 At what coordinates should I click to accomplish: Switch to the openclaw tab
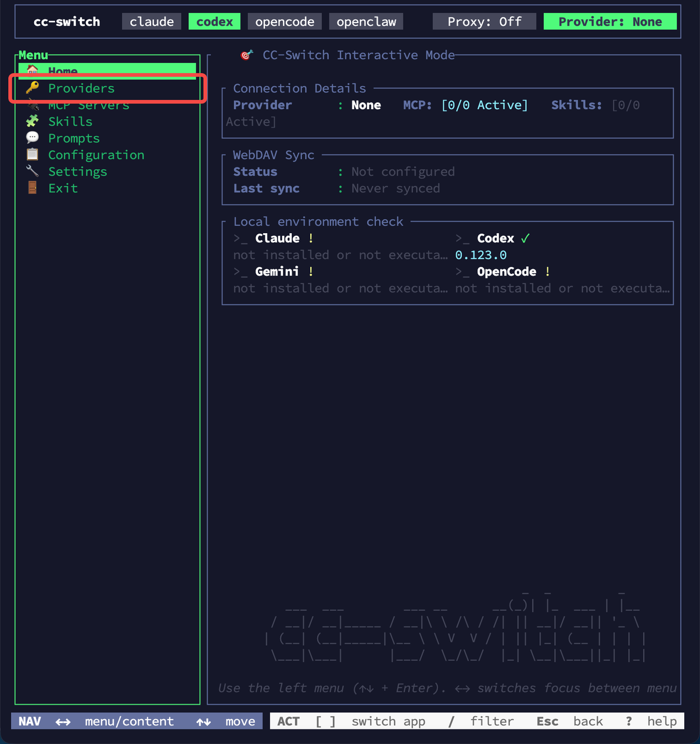click(366, 22)
